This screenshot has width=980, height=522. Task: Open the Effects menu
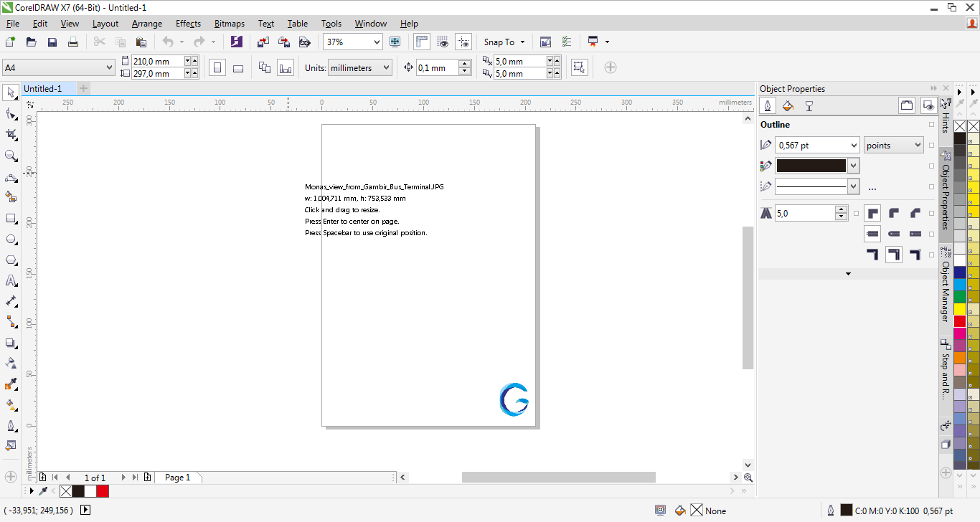pos(188,24)
